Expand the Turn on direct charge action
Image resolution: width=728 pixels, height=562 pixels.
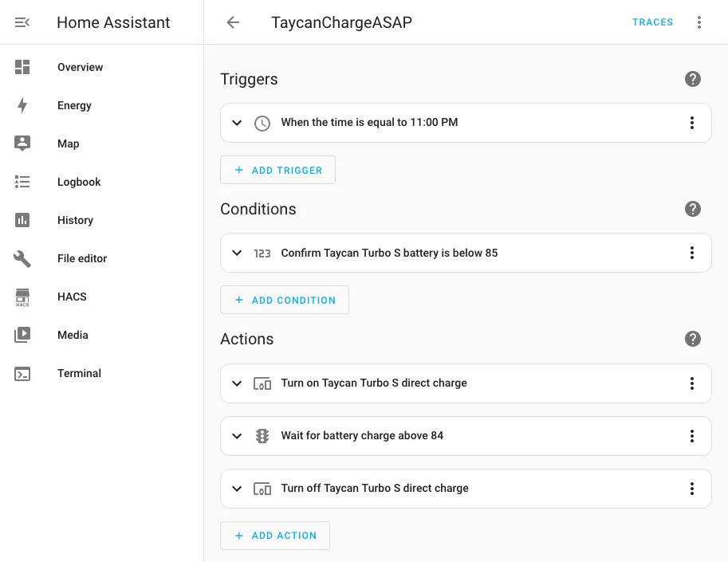pos(237,383)
